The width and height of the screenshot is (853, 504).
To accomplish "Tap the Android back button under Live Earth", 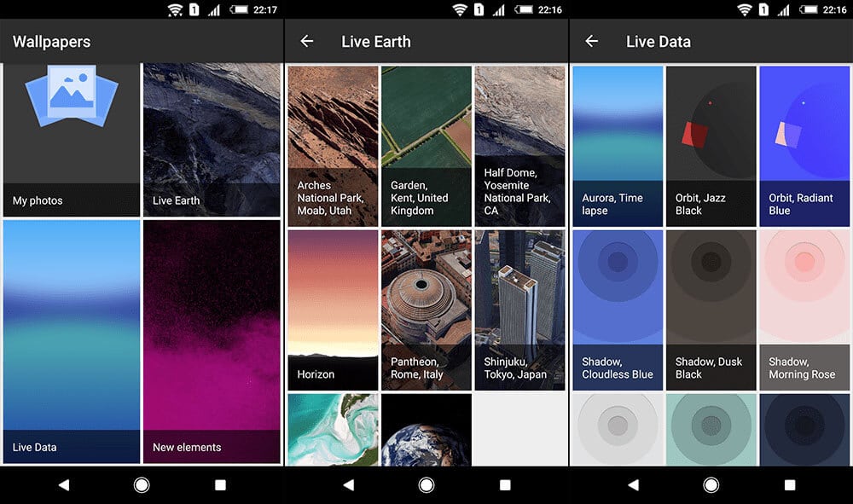I will (x=348, y=485).
